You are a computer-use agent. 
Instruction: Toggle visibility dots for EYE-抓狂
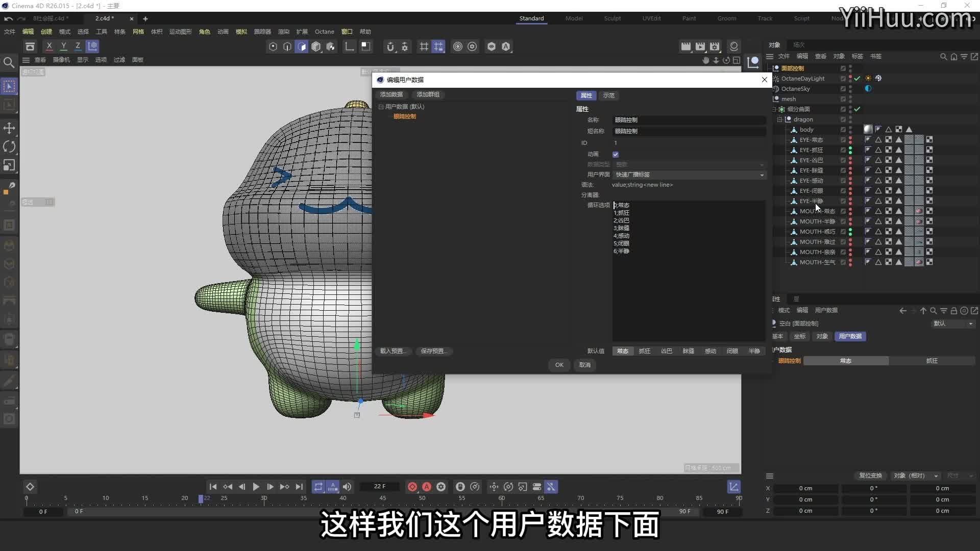pos(850,150)
